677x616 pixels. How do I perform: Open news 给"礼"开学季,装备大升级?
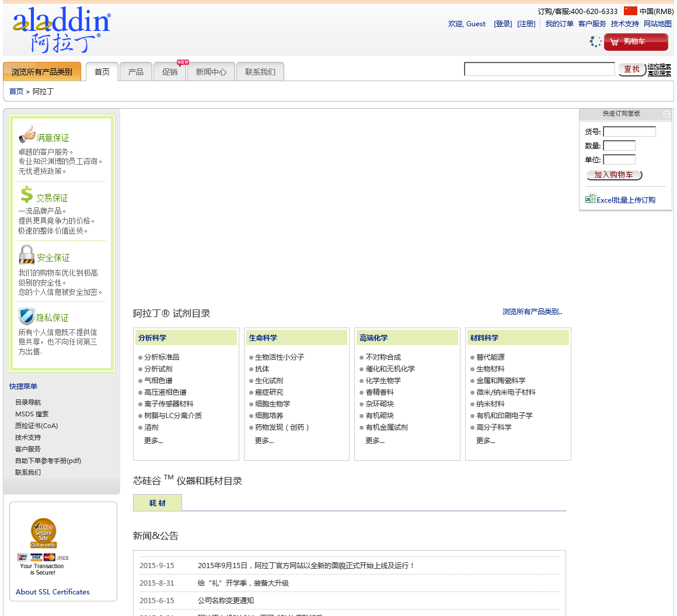tap(243, 583)
